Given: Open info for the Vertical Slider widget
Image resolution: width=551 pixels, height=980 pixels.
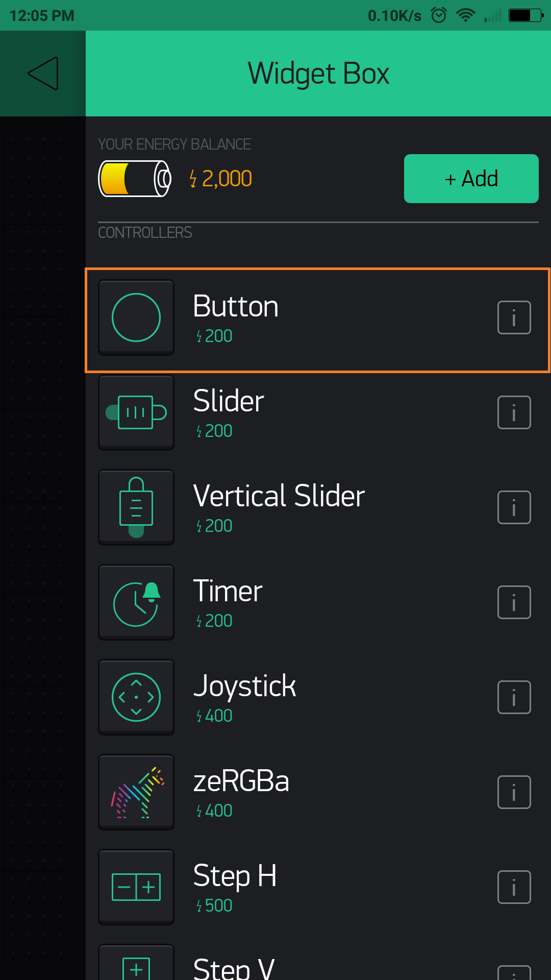Looking at the screenshot, I should (514, 507).
